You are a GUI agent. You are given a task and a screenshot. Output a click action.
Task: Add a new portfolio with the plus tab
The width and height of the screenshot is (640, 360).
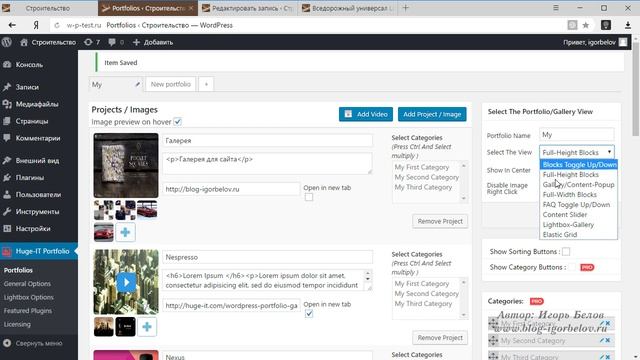[206, 84]
